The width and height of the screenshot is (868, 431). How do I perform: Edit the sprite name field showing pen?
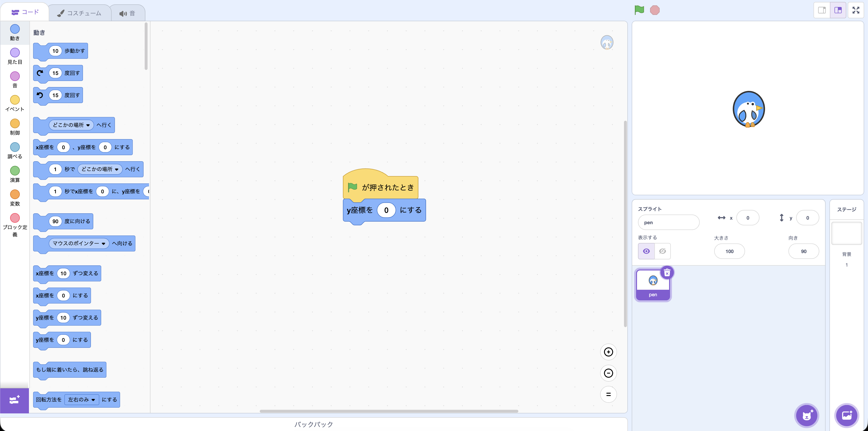pos(669,222)
